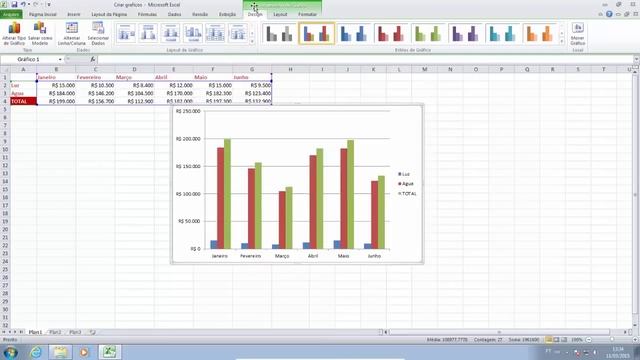
Task: Apply the teal chart style
Action: [502, 33]
